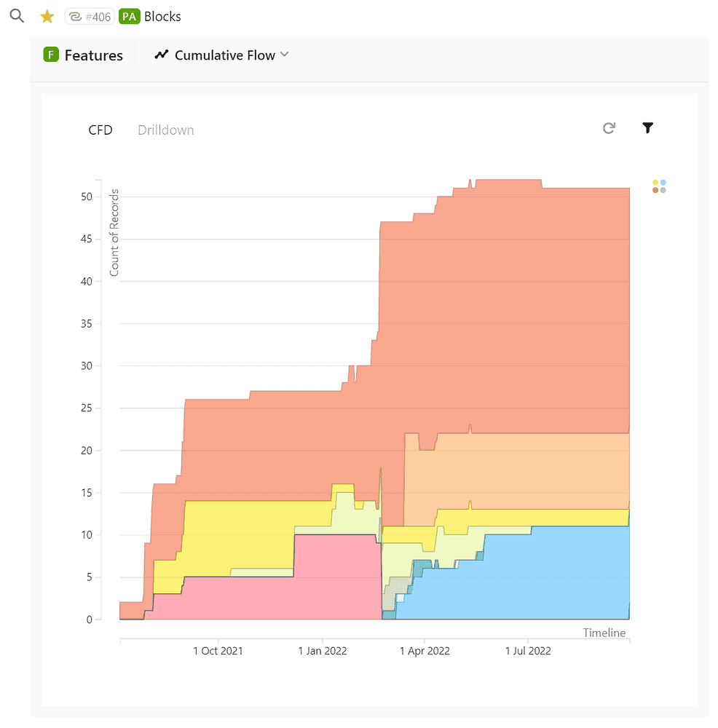Click the green PA badge icon

pyautogui.click(x=130, y=16)
